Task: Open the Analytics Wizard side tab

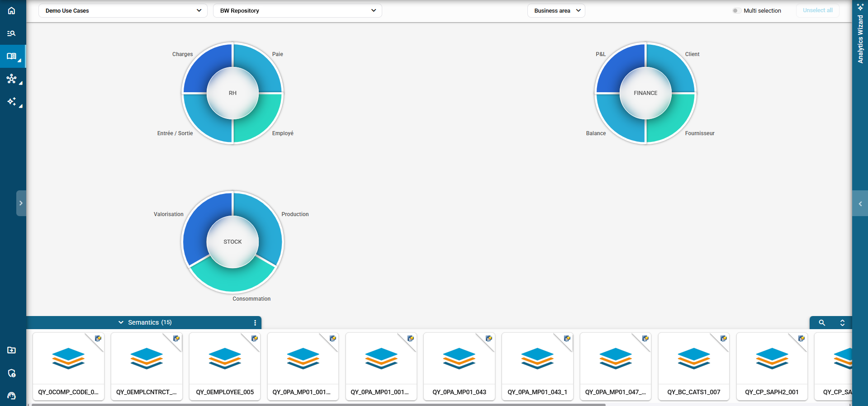Action: (x=860, y=36)
